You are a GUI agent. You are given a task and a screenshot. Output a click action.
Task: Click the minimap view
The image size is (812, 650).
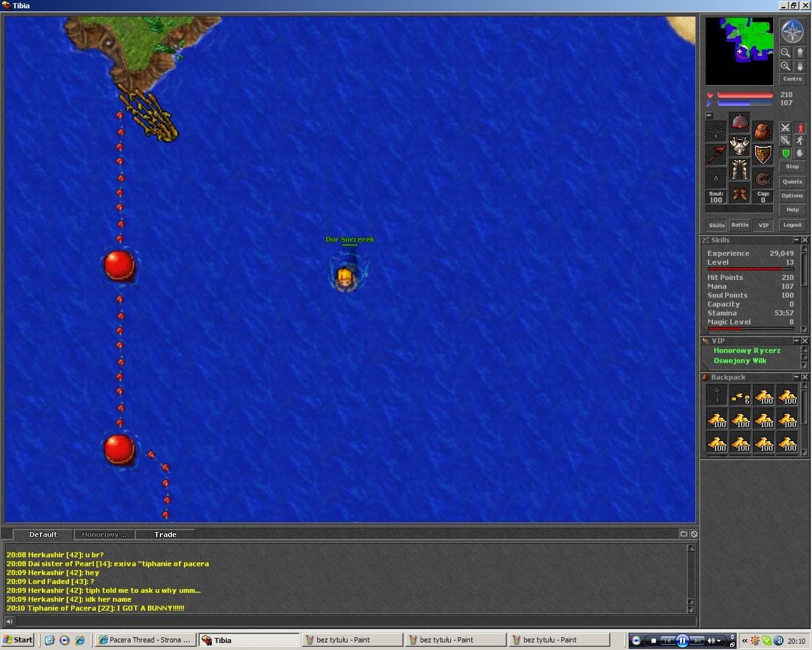point(740,51)
